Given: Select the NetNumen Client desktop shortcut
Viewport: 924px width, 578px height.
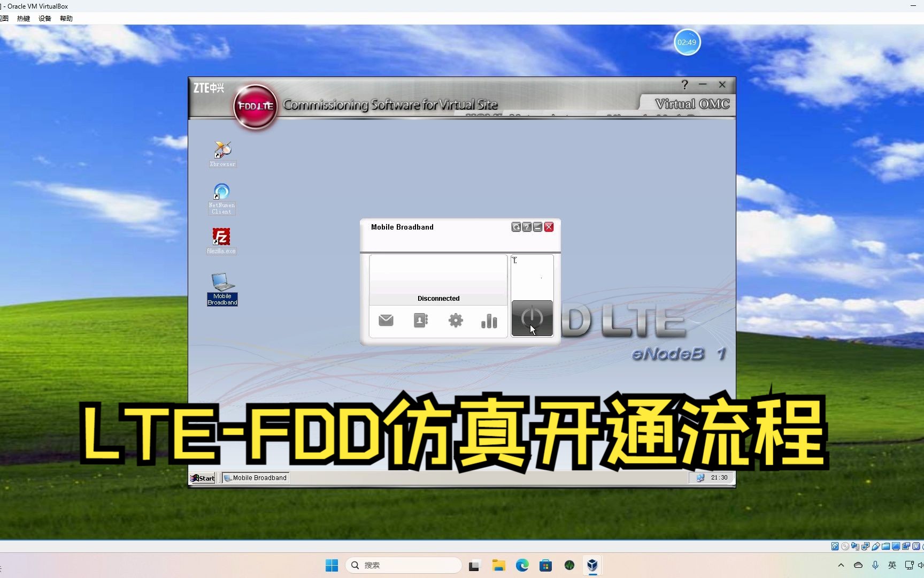Looking at the screenshot, I should [221, 199].
